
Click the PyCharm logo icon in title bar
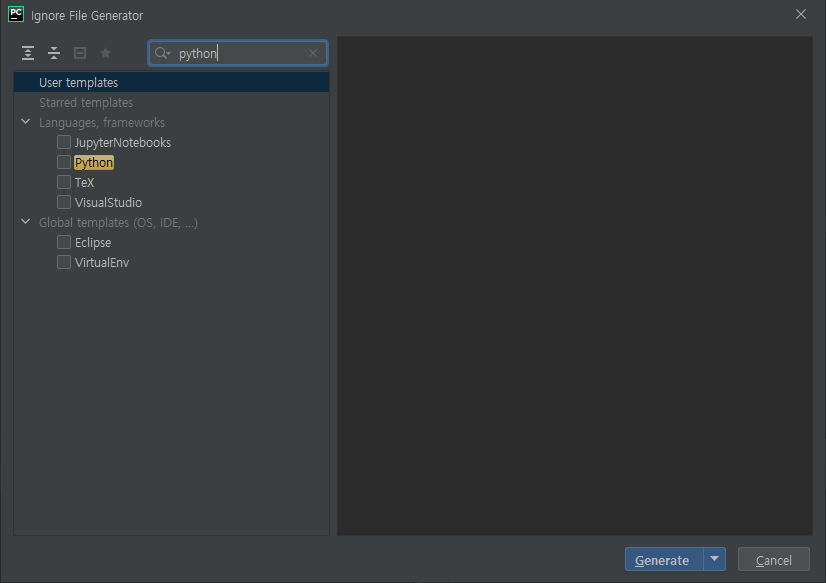point(16,14)
